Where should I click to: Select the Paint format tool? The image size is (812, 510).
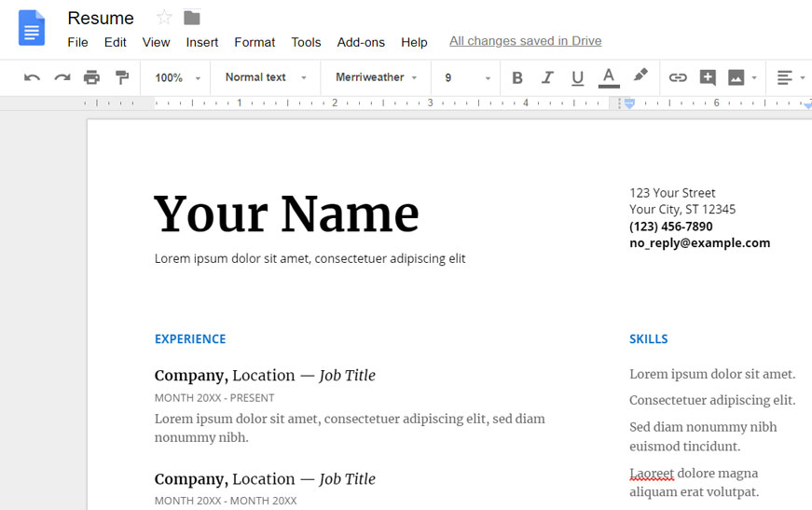click(x=122, y=77)
